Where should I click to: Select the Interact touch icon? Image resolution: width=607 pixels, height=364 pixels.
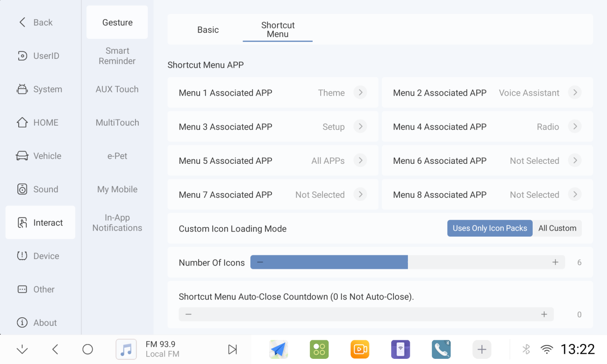tap(22, 223)
